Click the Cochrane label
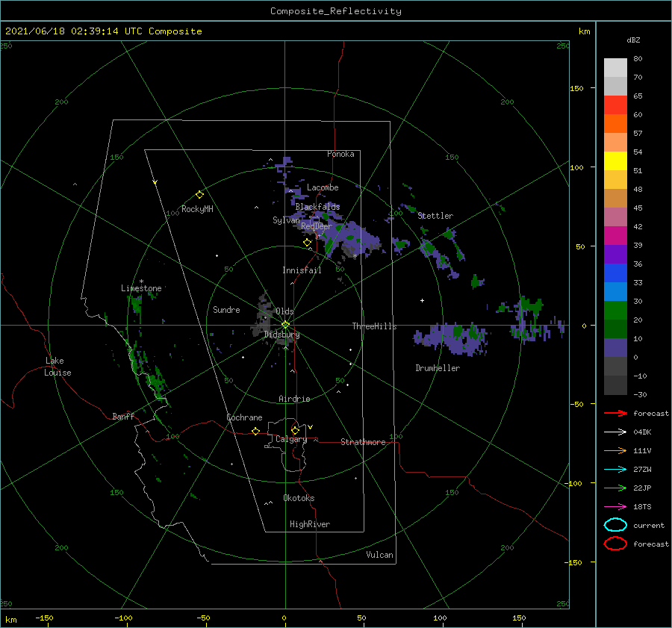This screenshot has width=672, height=628. click(x=244, y=417)
